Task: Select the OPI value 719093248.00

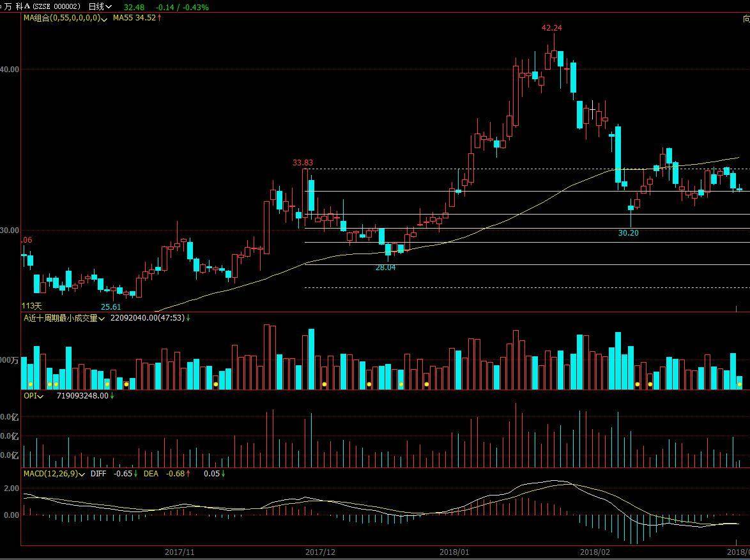Action: click(82, 395)
